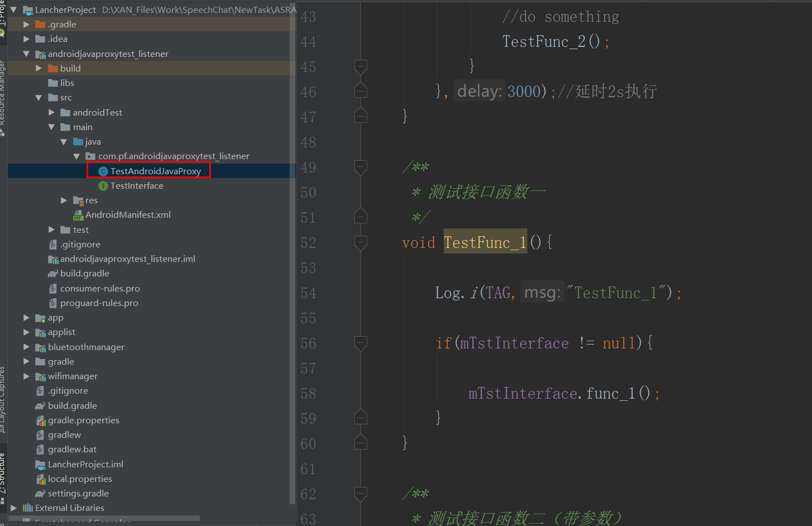This screenshot has width=812, height=526.
Task: Click the gradle.properties file icon
Action: (x=40, y=420)
